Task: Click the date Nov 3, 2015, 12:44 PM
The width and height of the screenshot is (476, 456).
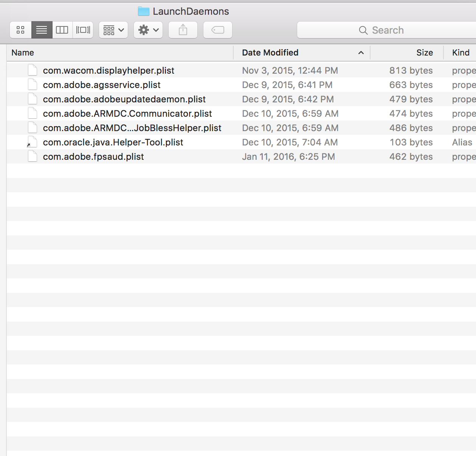Action: 290,71
